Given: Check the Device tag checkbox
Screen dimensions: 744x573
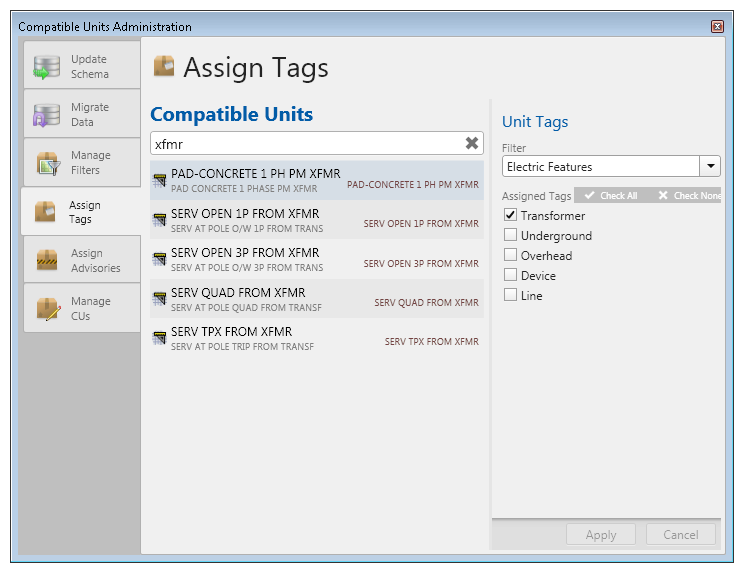Looking at the screenshot, I should pyautogui.click(x=511, y=275).
